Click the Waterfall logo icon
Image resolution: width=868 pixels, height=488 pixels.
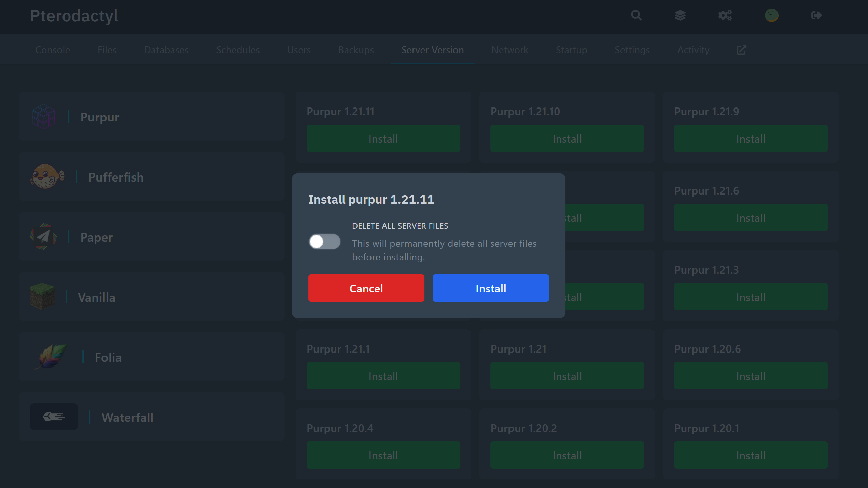tap(54, 417)
